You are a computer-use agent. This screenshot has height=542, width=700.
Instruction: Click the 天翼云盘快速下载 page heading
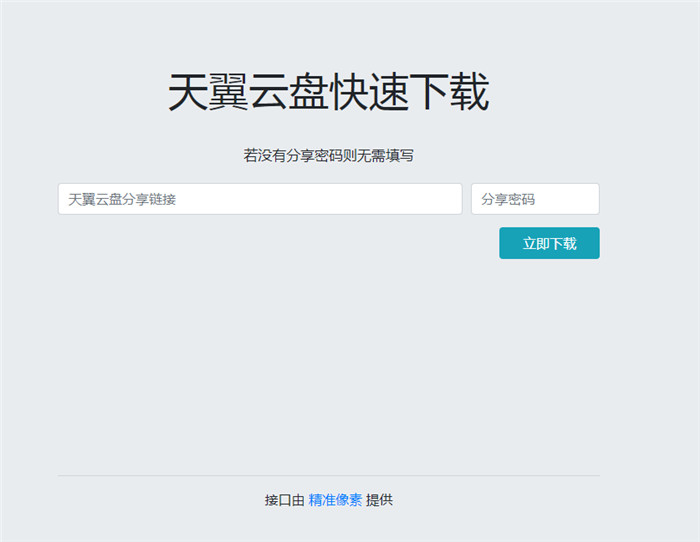coord(328,93)
